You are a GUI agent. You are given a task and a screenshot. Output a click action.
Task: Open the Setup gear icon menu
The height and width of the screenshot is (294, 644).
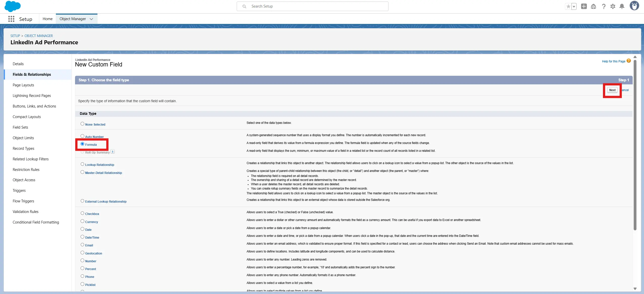tap(613, 6)
